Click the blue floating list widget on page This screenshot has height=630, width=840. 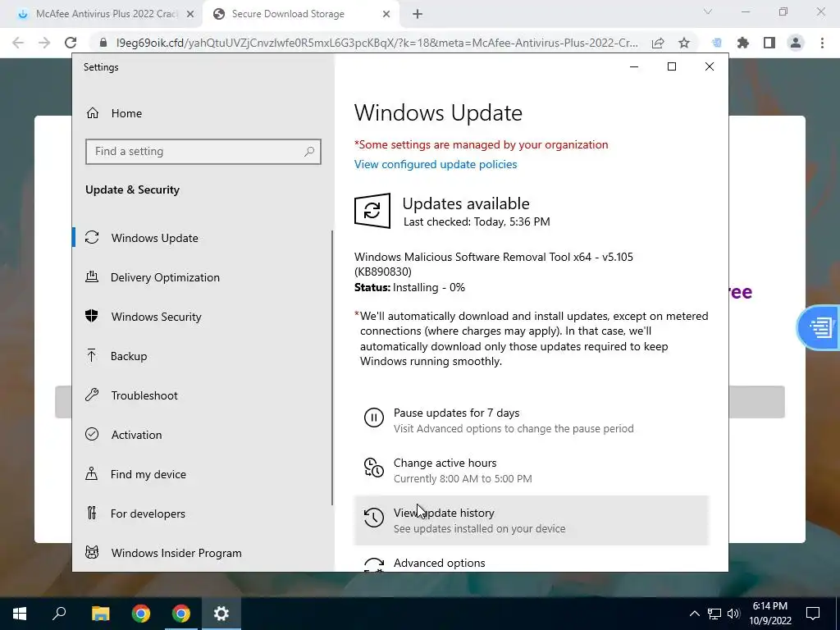pyautogui.click(x=819, y=327)
